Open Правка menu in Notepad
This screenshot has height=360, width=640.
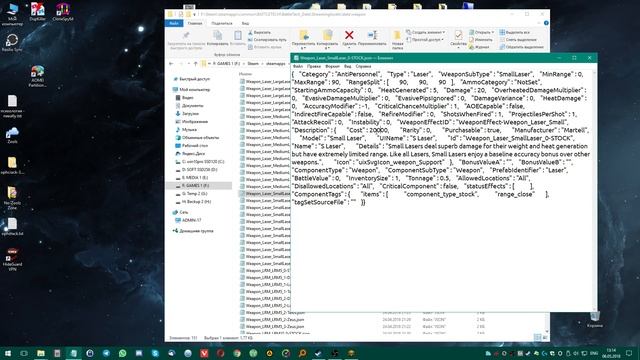click(314, 66)
